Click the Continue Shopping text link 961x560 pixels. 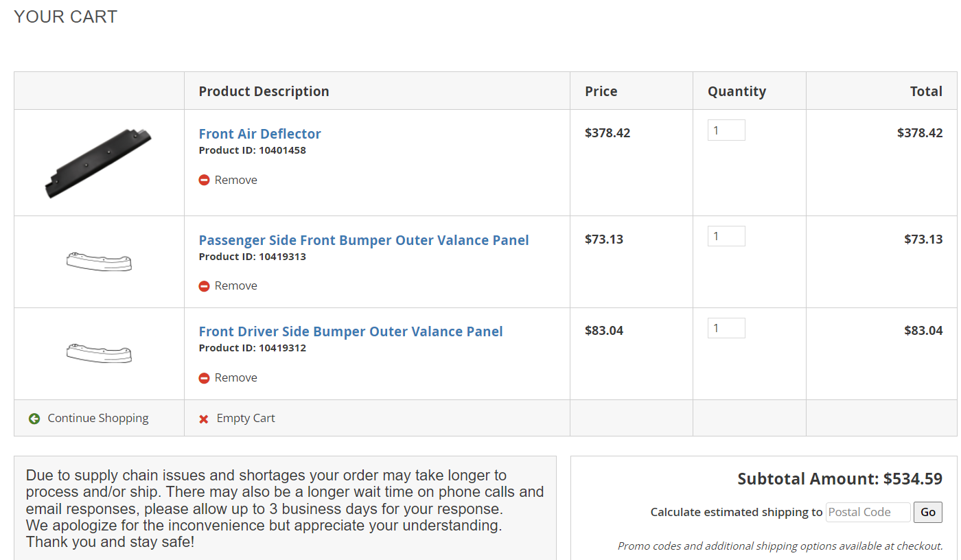point(97,418)
